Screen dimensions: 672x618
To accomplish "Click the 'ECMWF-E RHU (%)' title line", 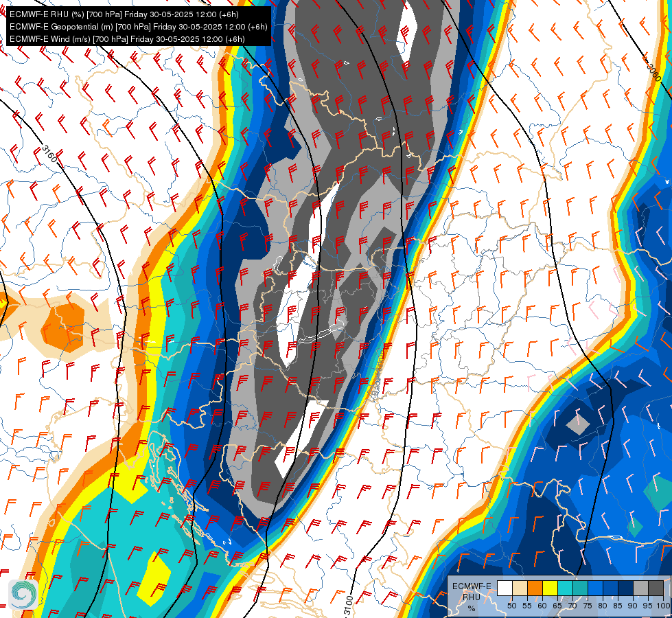I will pyautogui.click(x=124, y=14).
